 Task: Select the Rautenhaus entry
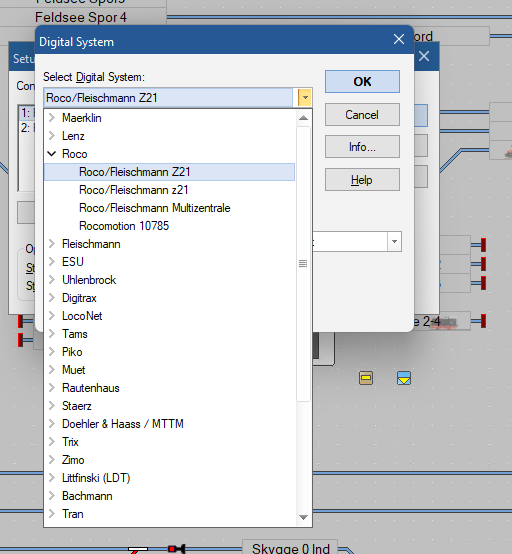91,388
